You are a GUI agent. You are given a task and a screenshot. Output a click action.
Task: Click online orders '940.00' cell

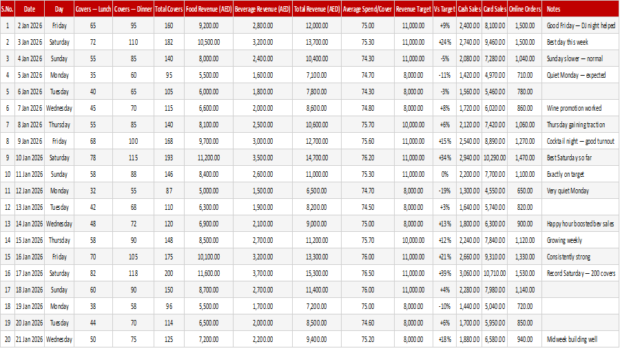click(x=525, y=339)
